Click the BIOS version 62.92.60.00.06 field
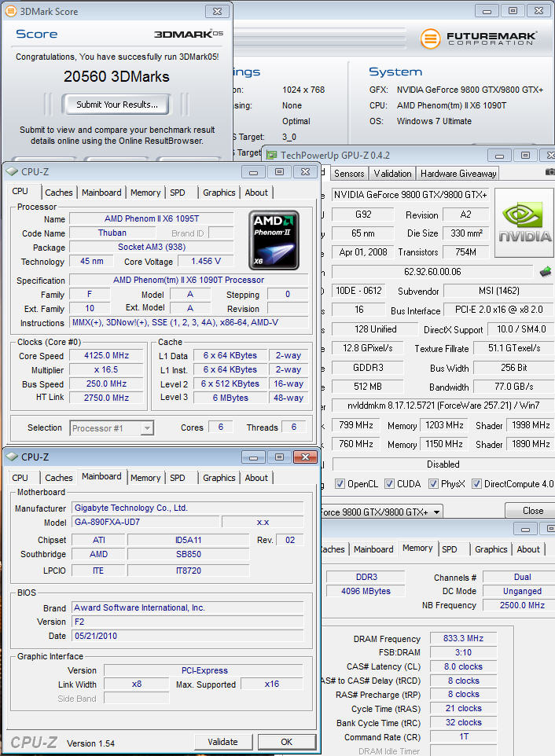Viewport: 555px width, 756px height. tap(432, 272)
